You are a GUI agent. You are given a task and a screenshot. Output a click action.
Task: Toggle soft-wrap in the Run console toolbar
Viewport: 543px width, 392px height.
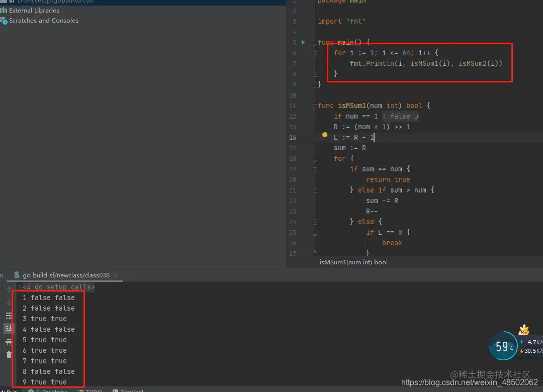(9, 316)
